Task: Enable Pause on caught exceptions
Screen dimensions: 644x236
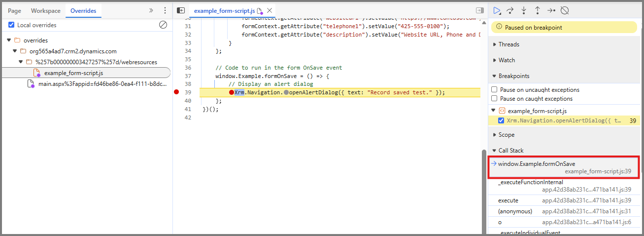Action: pos(494,99)
